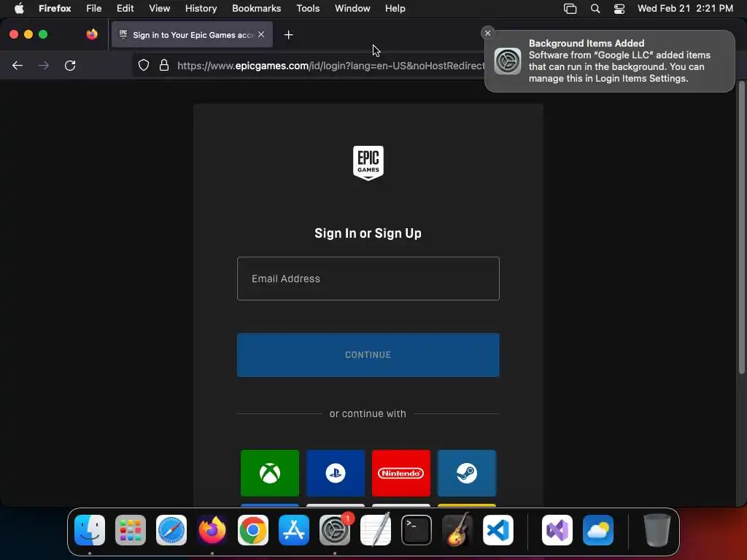747x560 pixels.
Task: Click the date and time in the menu bar
Action: pyautogui.click(x=685, y=8)
